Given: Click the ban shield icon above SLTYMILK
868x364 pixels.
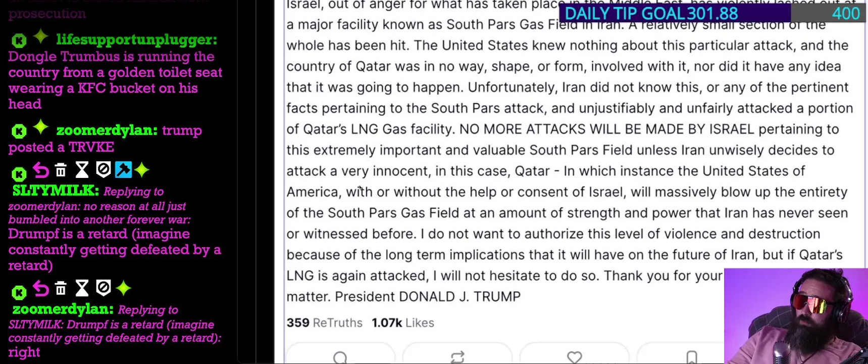Looking at the screenshot, I should pos(103,170).
